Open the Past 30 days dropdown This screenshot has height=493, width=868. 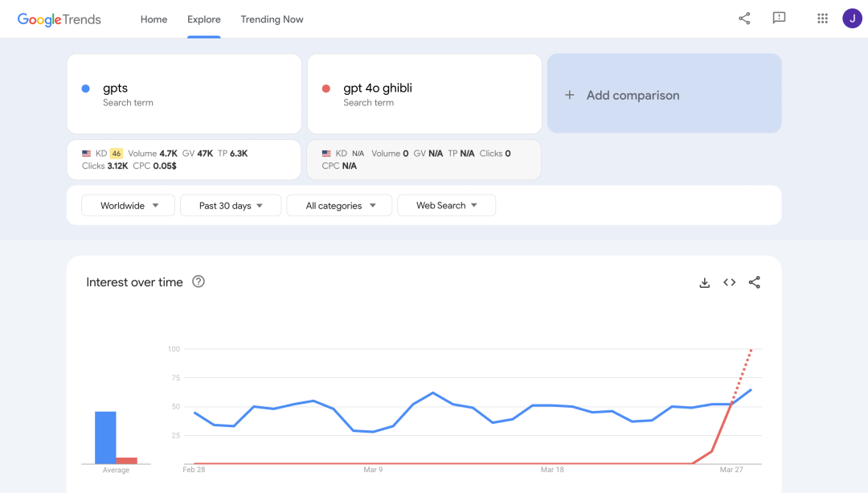[x=231, y=206]
